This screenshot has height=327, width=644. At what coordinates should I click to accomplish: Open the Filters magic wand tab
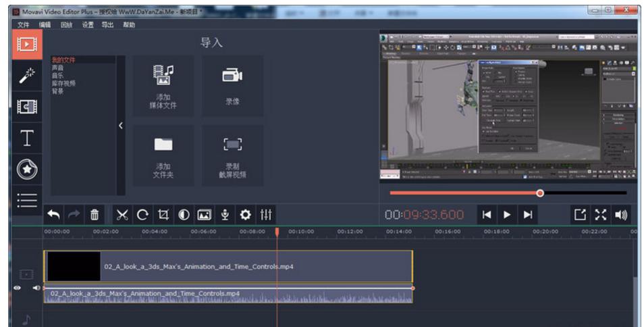pos(26,76)
